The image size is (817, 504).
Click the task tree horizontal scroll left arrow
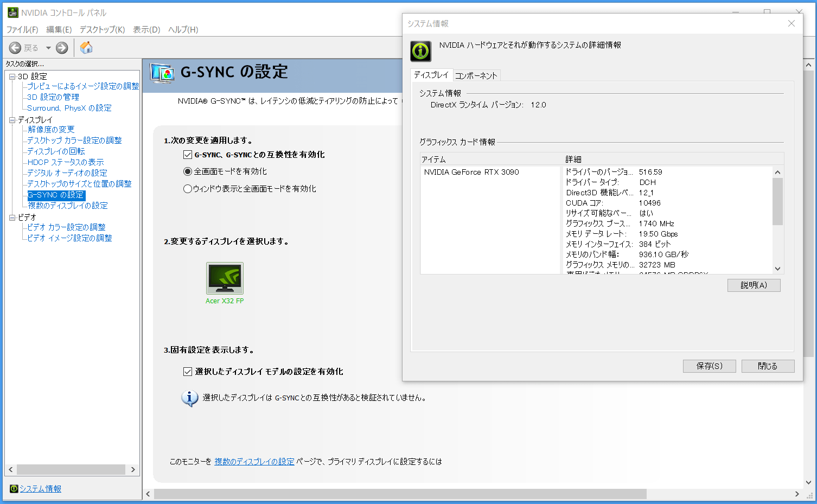[x=11, y=469]
